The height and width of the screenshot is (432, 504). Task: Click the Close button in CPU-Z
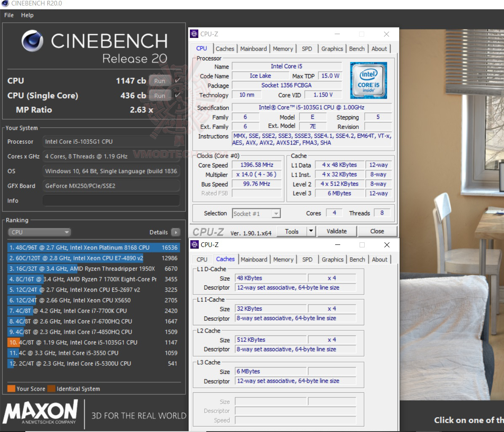coord(377,231)
